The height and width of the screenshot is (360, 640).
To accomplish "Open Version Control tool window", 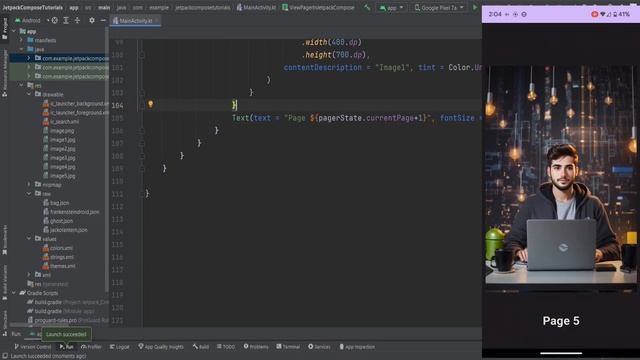I will 33,347.
